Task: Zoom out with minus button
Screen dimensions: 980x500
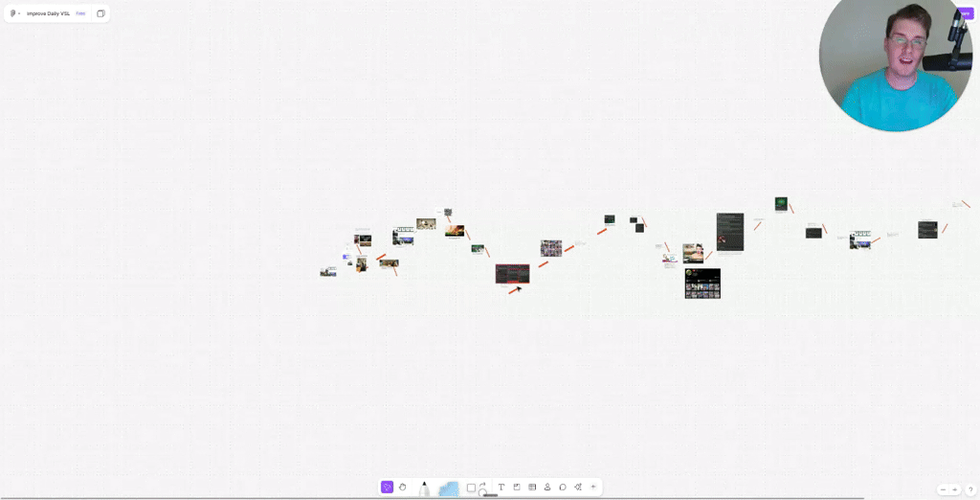Action: tap(944, 489)
